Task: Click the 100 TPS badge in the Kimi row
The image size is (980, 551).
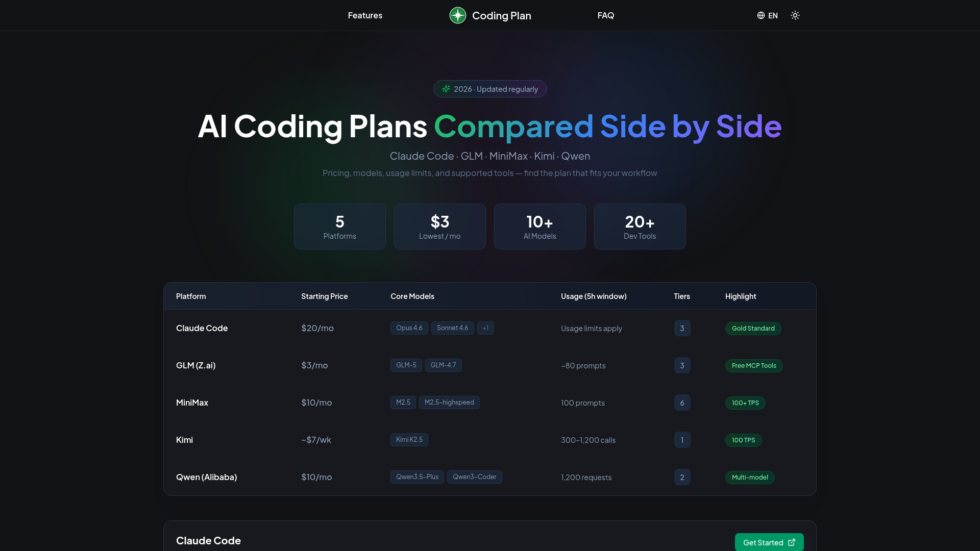Action: point(743,440)
